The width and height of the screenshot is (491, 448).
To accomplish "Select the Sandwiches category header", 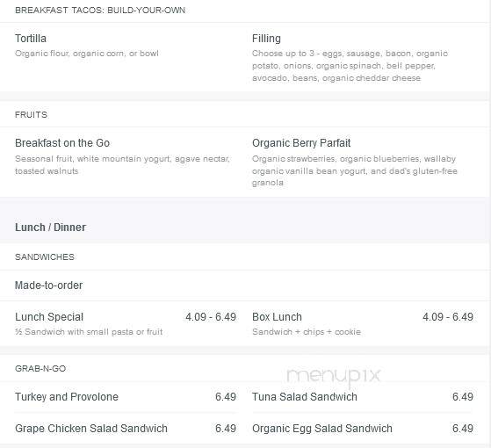I will coord(45,257).
